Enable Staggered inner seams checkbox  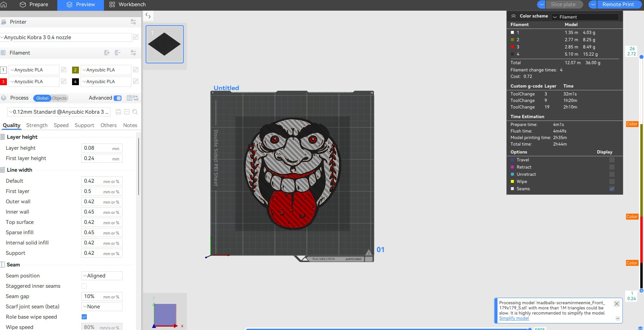coord(84,286)
